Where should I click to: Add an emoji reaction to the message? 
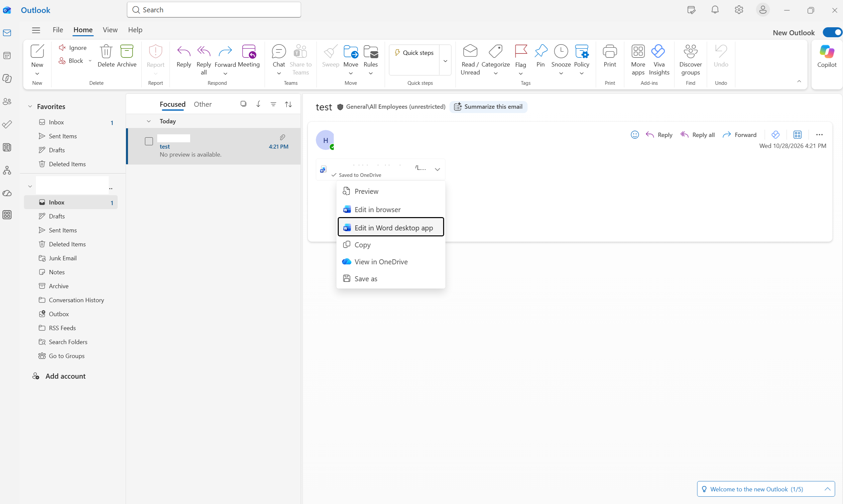[x=635, y=135]
